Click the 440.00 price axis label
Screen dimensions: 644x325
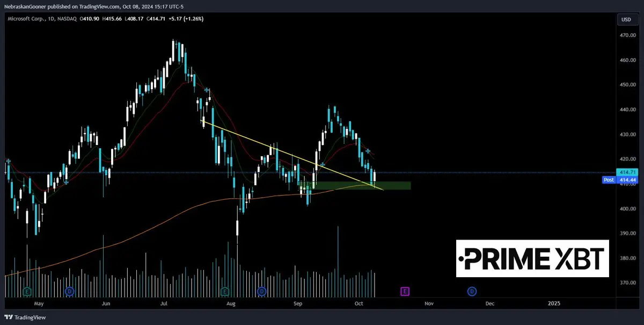(627, 110)
